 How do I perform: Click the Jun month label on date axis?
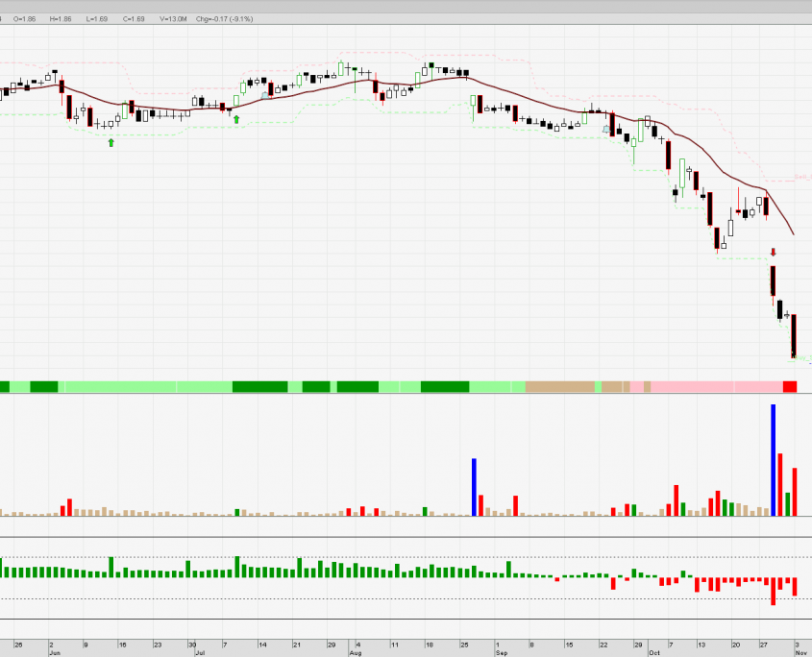tap(54, 652)
